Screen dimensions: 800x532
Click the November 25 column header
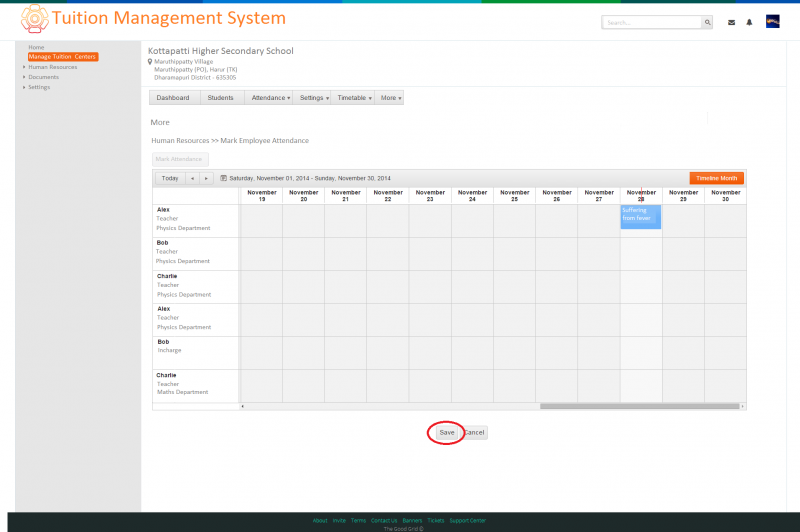pyautogui.click(x=515, y=196)
